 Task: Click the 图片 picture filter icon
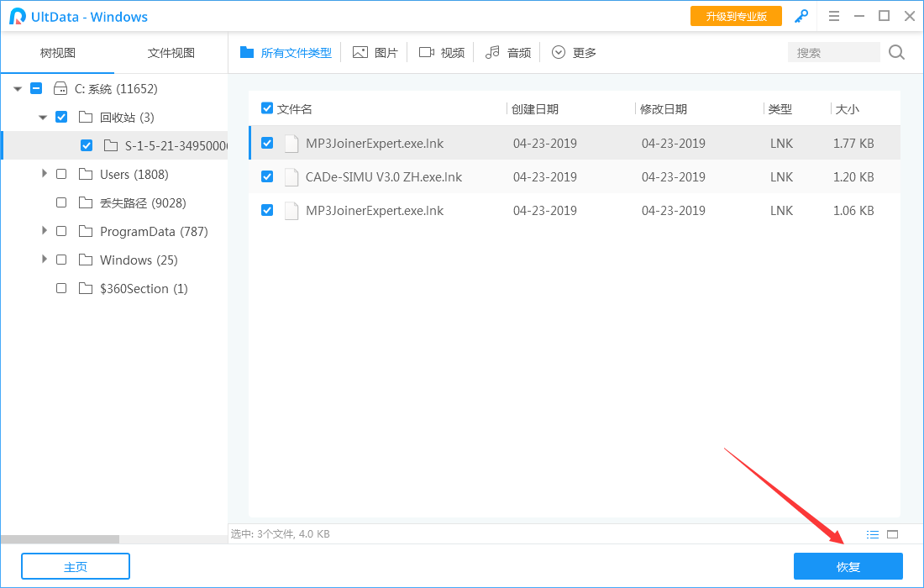coord(360,52)
